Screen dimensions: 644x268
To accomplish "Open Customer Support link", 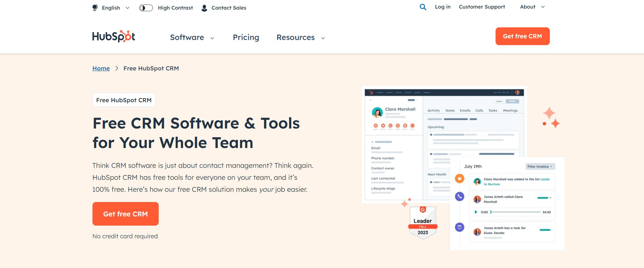I will (482, 7).
